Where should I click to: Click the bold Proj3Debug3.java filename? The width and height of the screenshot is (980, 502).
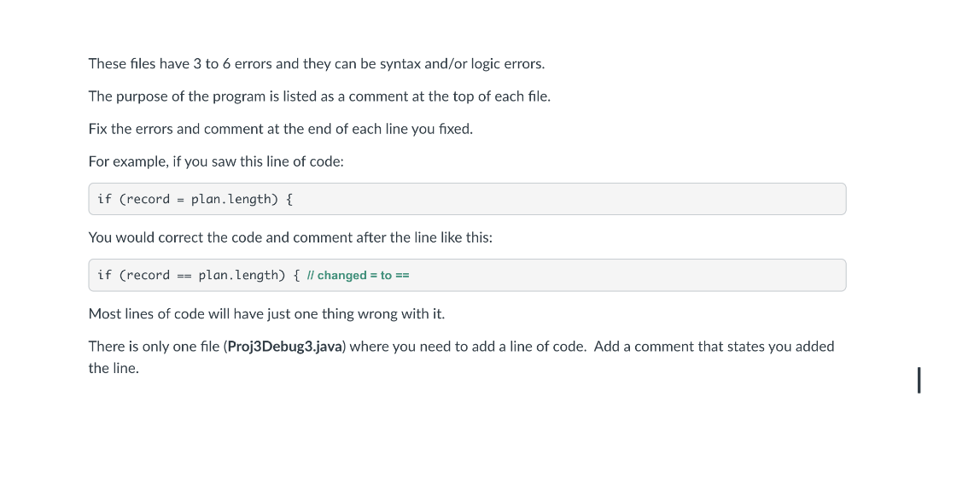pyautogui.click(x=286, y=347)
